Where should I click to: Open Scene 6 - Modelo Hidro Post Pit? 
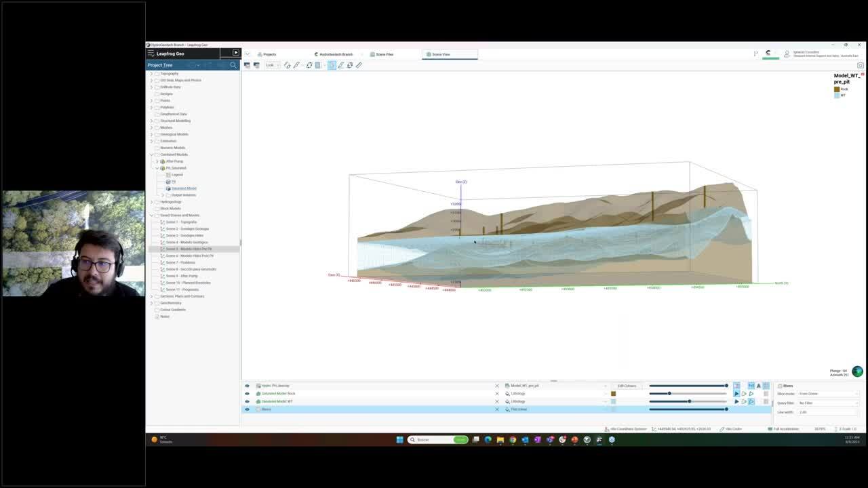190,256
